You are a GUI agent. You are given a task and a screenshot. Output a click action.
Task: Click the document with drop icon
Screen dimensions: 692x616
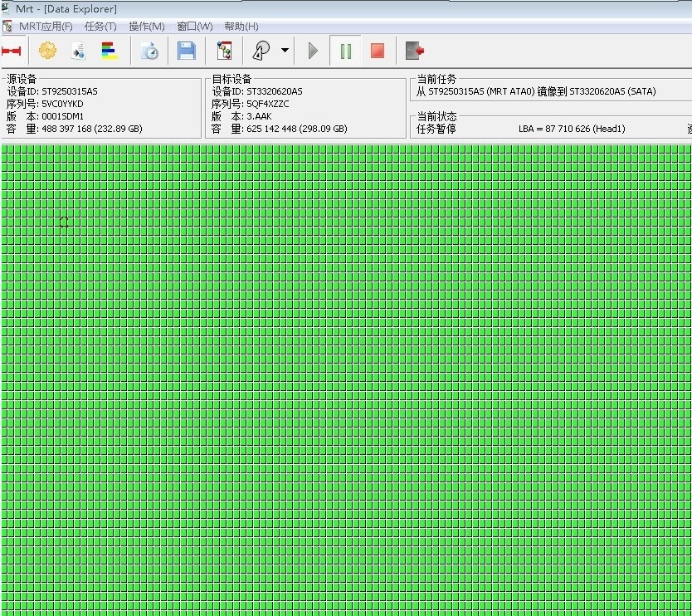click(x=78, y=51)
